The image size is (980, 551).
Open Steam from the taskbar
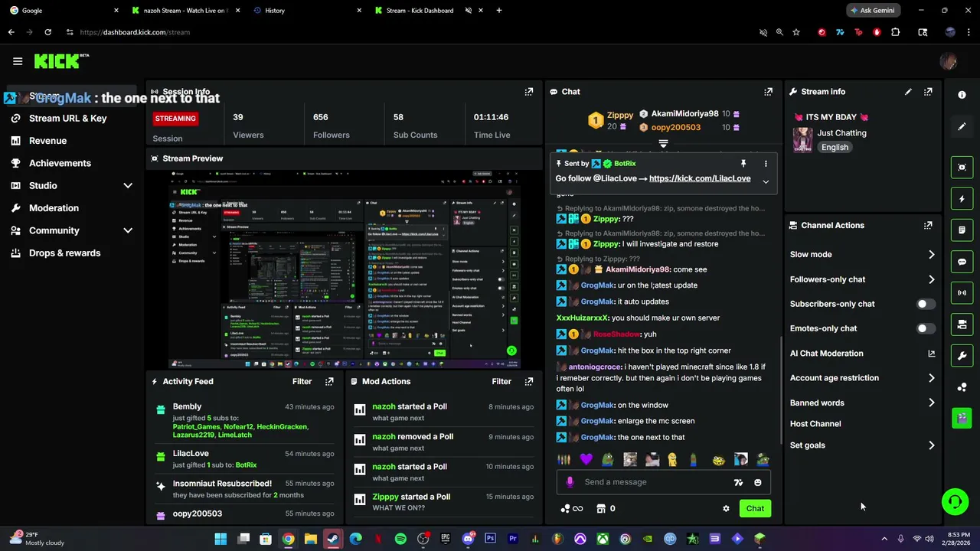(x=332, y=539)
